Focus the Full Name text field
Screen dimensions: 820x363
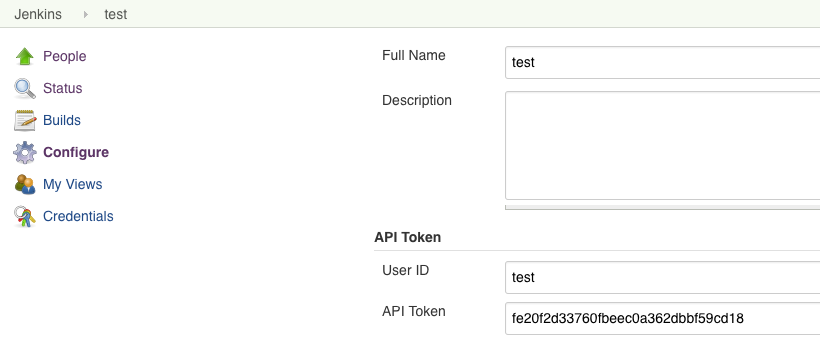[x=662, y=62]
